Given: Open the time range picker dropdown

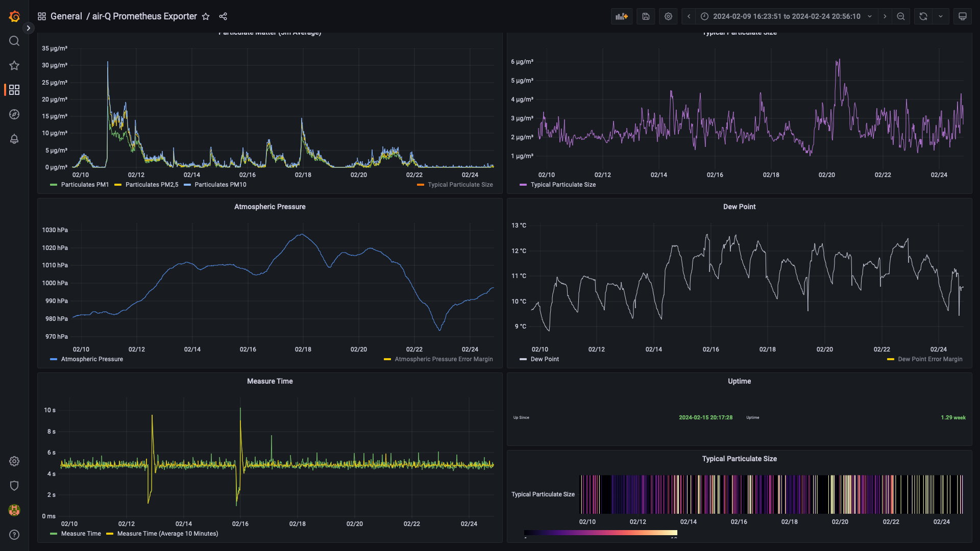Looking at the screenshot, I should [x=786, y=16].
